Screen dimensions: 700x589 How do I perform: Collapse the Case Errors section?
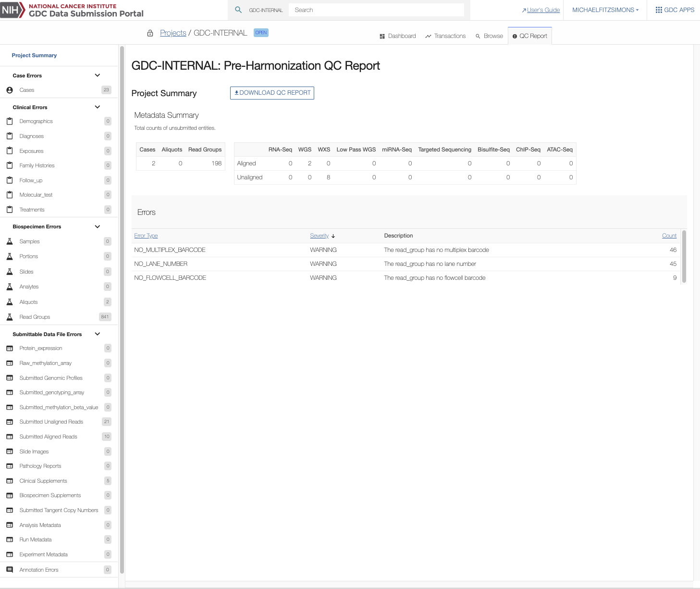pos(98,75)
